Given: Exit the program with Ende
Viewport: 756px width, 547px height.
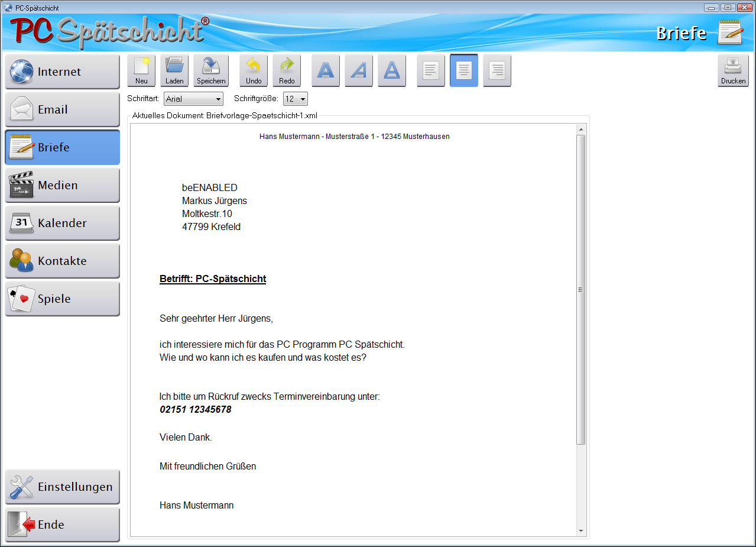Looking at the screenshot, I should click(62, 525).
